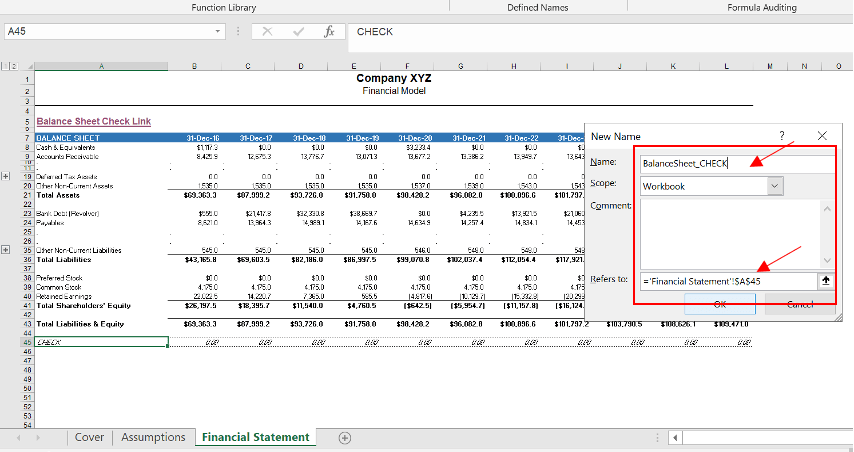Select column E header
Screen dimensions: 854x452
(354, 66)
